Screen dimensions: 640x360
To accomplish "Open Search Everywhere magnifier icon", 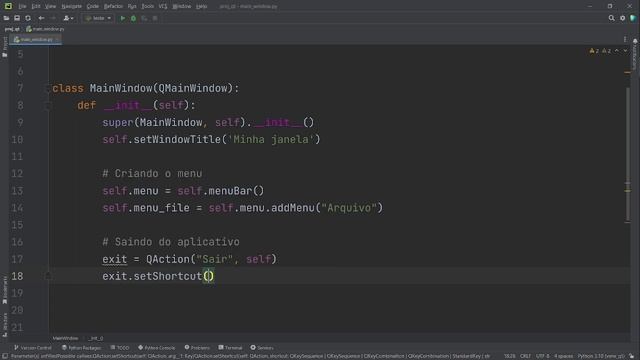I will coord(611,18).
